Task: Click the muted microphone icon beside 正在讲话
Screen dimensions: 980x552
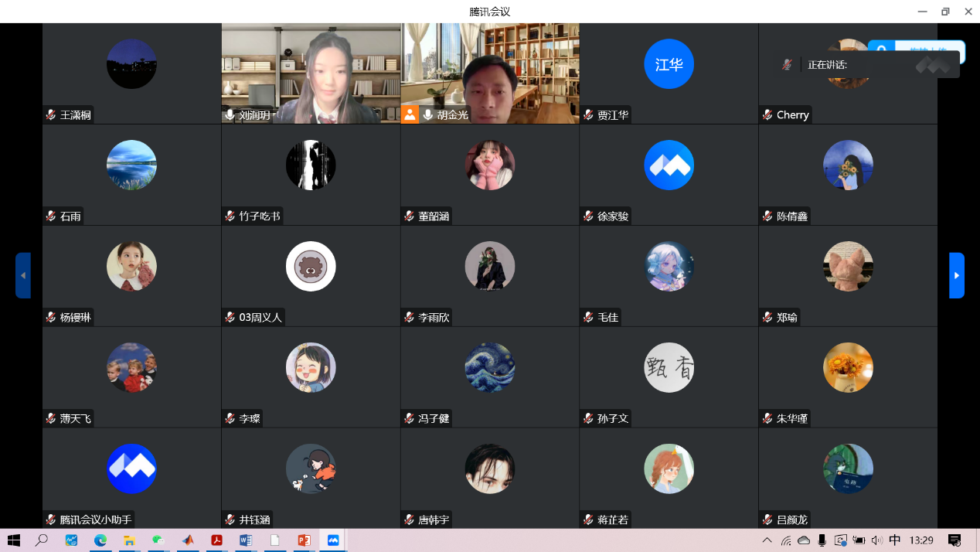Action: click(x=787, y=65)
